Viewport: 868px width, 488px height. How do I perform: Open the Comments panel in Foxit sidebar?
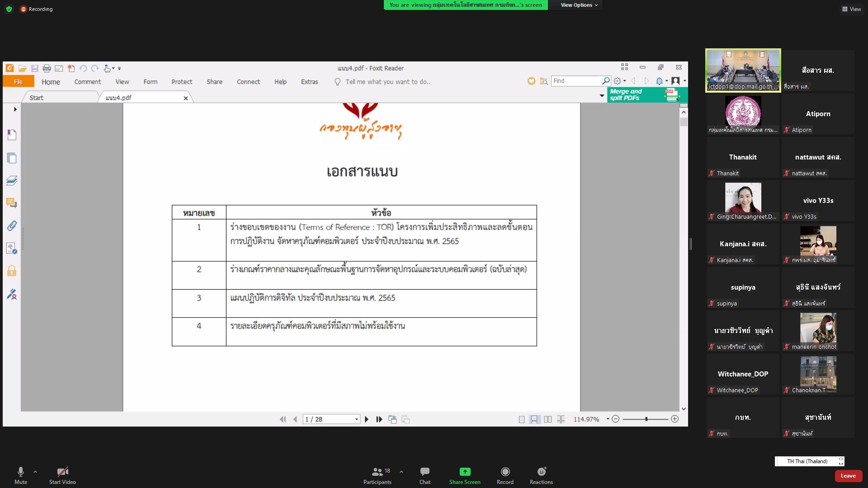[12, 203]
